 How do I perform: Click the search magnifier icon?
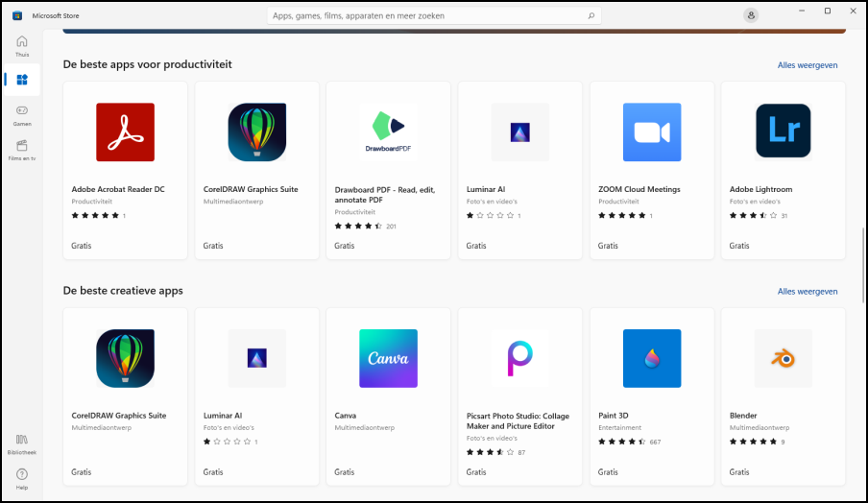coord(591,15)
